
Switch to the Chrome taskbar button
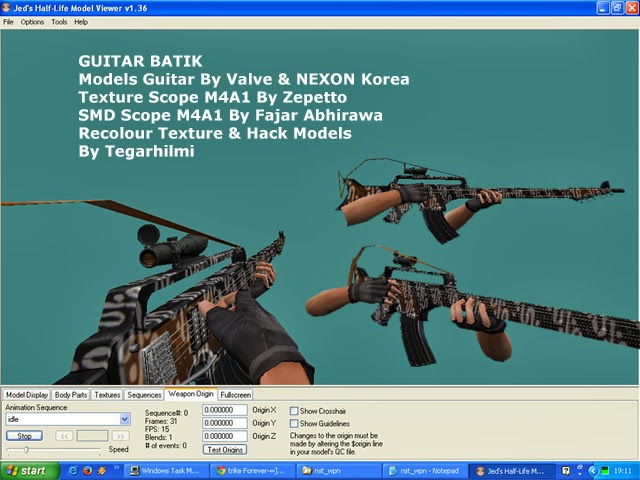click(253, 471)
